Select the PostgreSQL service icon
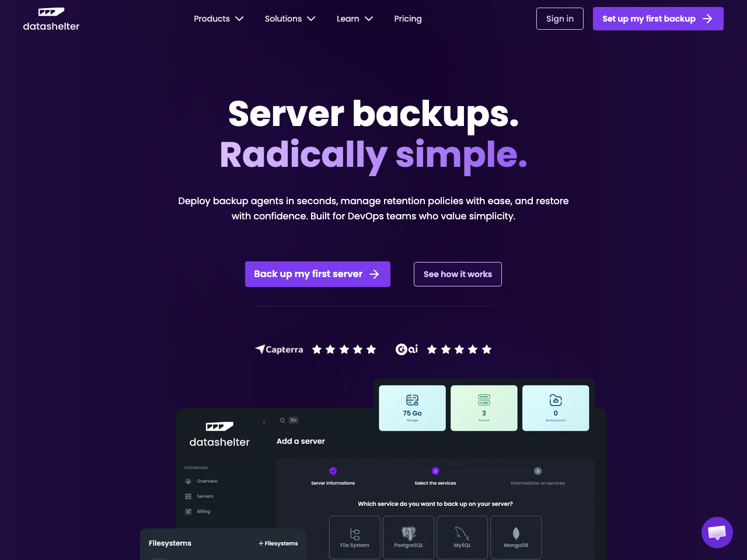The image size is (747, 560). 408,534
